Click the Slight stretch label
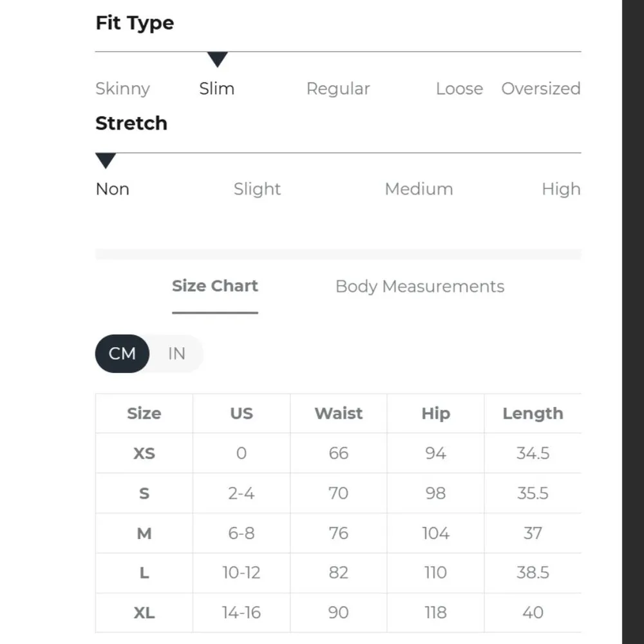 (257, 189)
